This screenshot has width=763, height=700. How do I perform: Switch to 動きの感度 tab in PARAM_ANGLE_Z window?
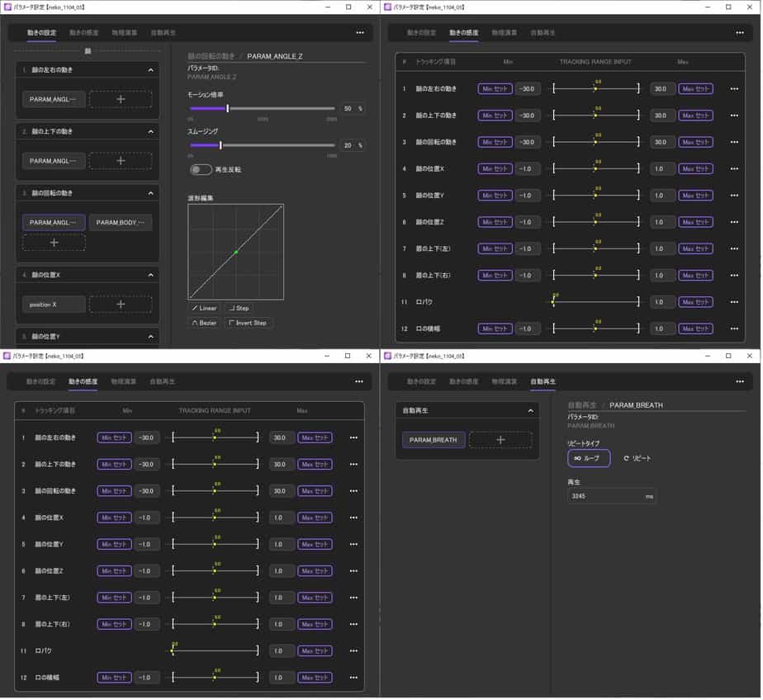pyautogui.click(x=83, y=32)
